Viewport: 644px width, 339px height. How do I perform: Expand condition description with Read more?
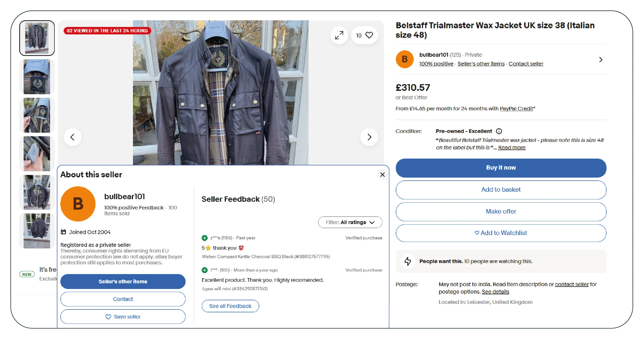click(x=512, y=148)
